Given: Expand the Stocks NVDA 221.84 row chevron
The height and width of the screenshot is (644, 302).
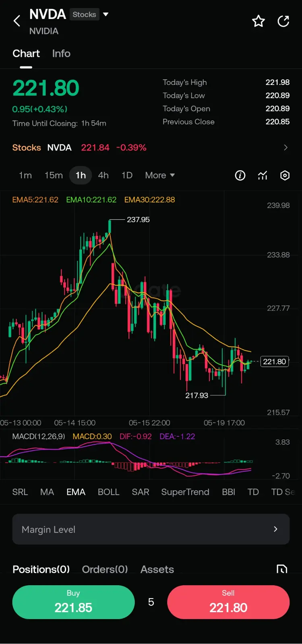Looking at the screenshot, I should [285, 147].
